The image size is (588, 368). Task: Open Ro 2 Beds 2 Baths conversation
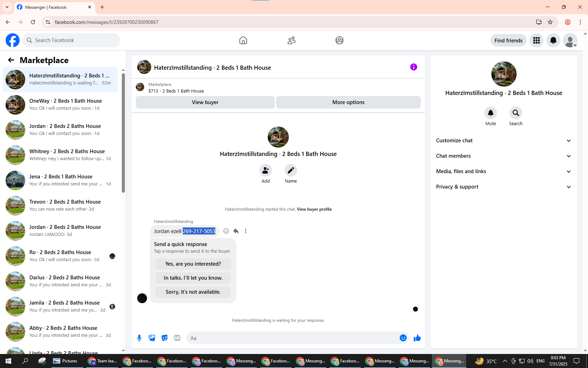(61, 256)
